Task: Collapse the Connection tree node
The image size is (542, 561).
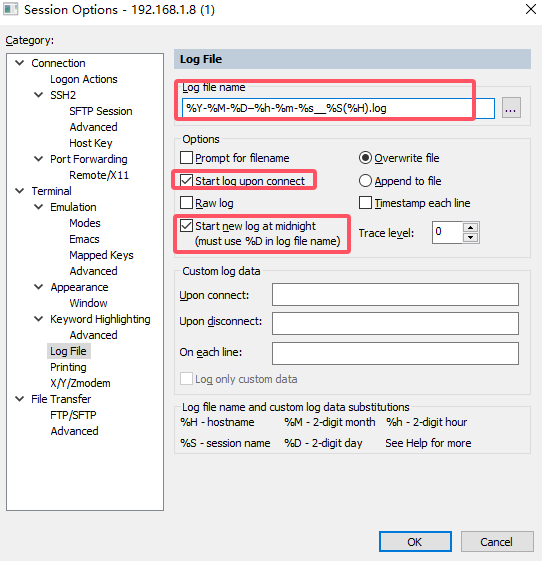Action: (19, 63)
